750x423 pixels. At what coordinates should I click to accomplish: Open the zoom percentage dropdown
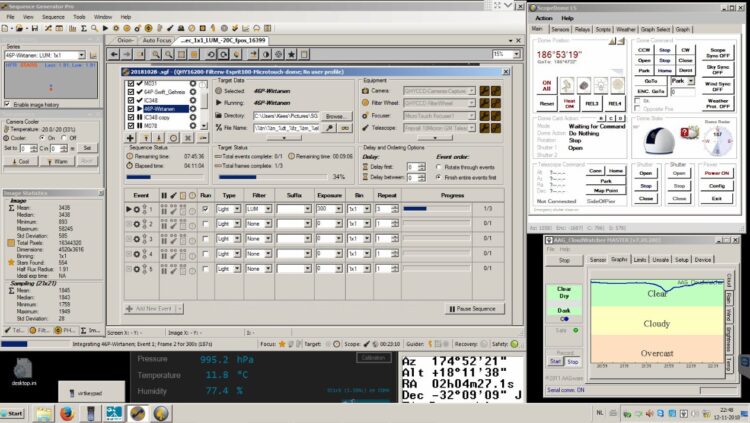coord(516,55)
